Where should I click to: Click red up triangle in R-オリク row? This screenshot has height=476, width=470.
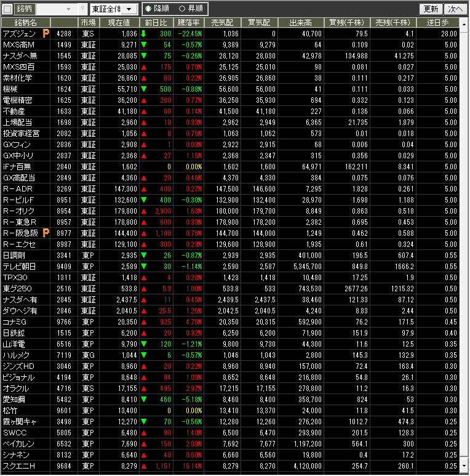pyautogui.click(x=144, y=211)
